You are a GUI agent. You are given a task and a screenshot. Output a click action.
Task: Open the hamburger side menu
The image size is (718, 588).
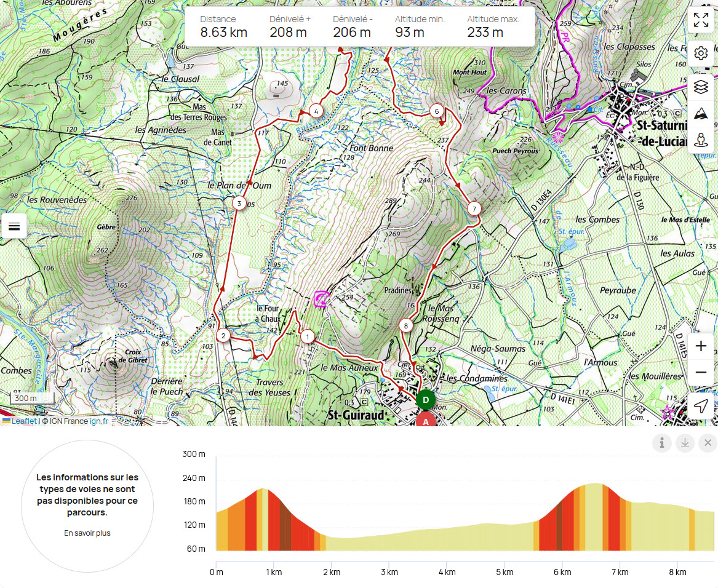[14, 226]
